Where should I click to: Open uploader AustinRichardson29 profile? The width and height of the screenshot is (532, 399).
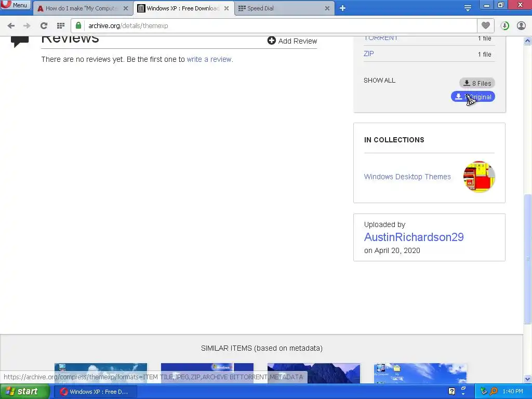[x=414, y=237]
